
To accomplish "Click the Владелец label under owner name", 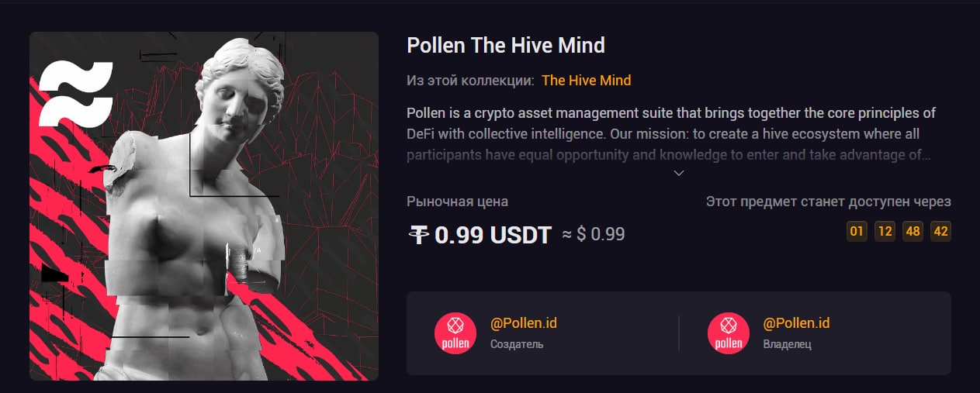I will (788, 343).
